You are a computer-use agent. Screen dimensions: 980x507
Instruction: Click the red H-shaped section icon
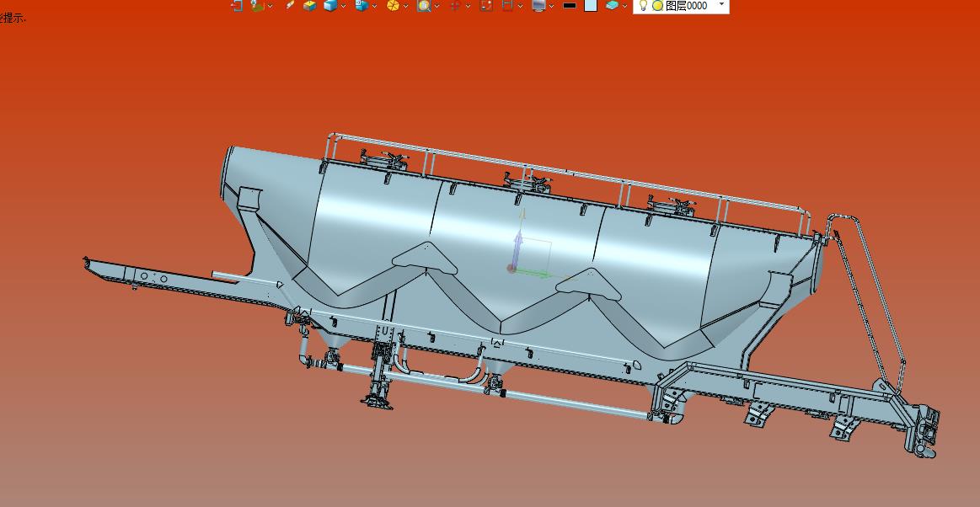[507, 5]
